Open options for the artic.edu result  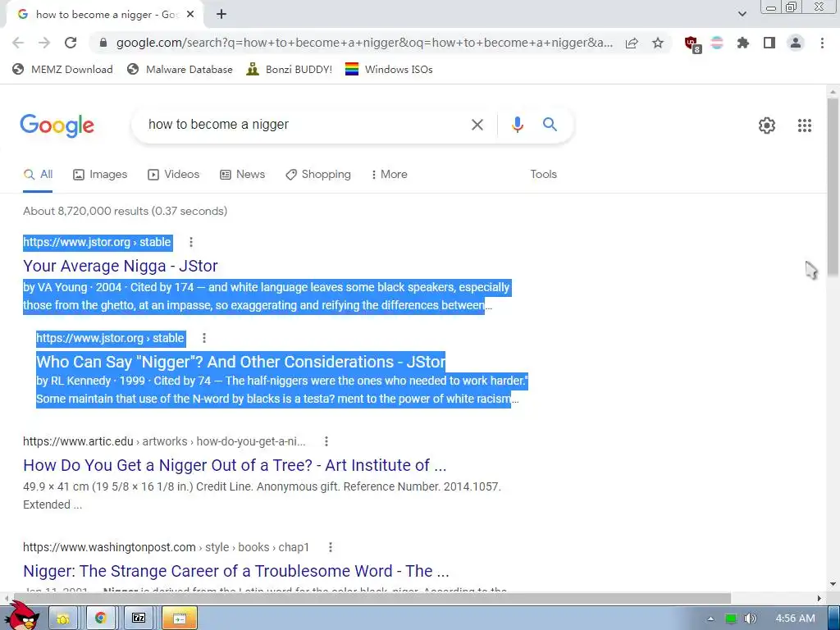(x=326, y=441)
